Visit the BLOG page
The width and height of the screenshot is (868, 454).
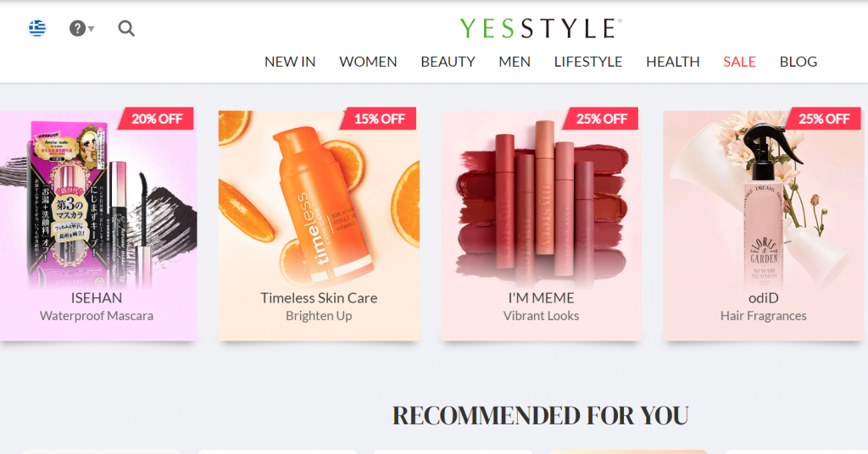click(x=798, y=61)
